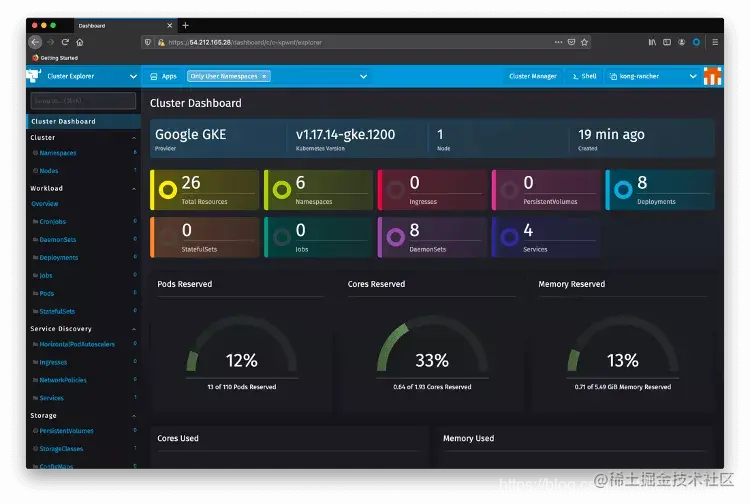Open DaemonSets in the sidebar
This screenshot has width=750, height=504.
click(x=57, y=240)
